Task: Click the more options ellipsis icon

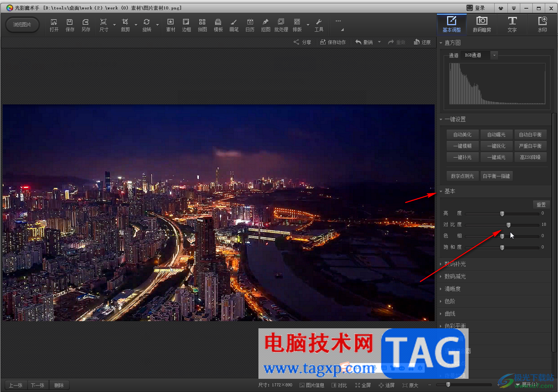Action: 338,21
